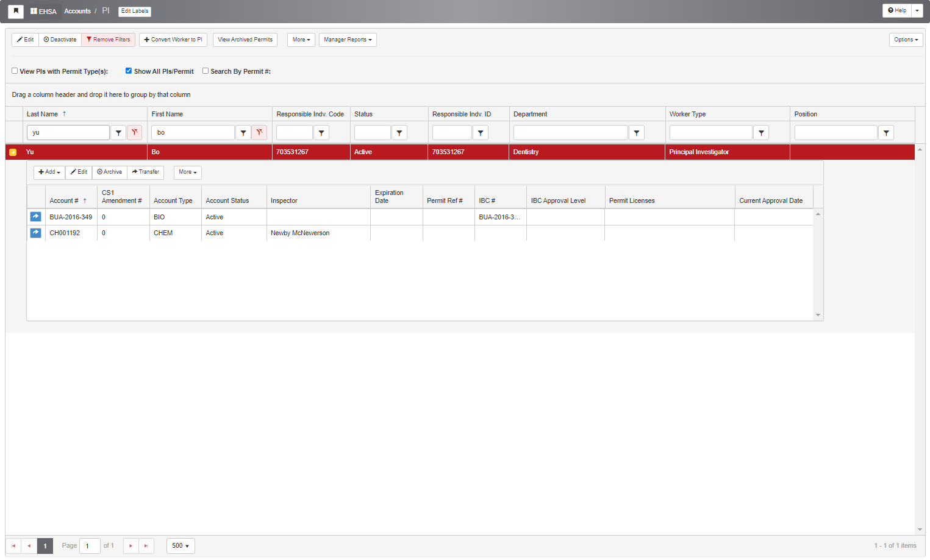Deactivate the selected PI
The height and width of the screenshot is (560, 930).
(60, 40)
